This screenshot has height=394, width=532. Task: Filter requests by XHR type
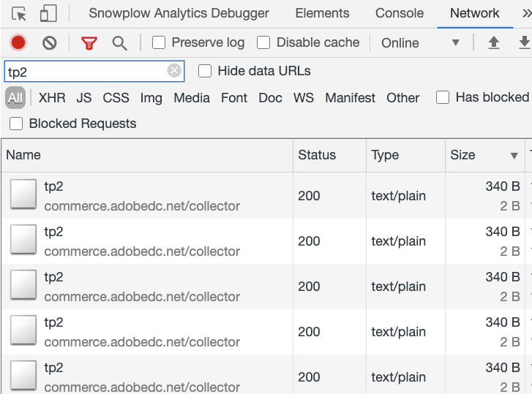[x=52, y=98]
